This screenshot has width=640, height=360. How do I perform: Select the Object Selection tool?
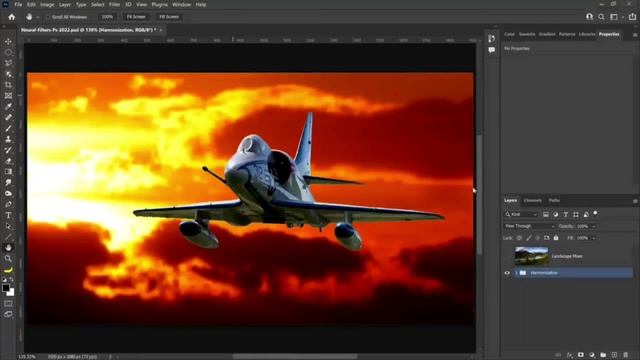[x=8, y=74]
